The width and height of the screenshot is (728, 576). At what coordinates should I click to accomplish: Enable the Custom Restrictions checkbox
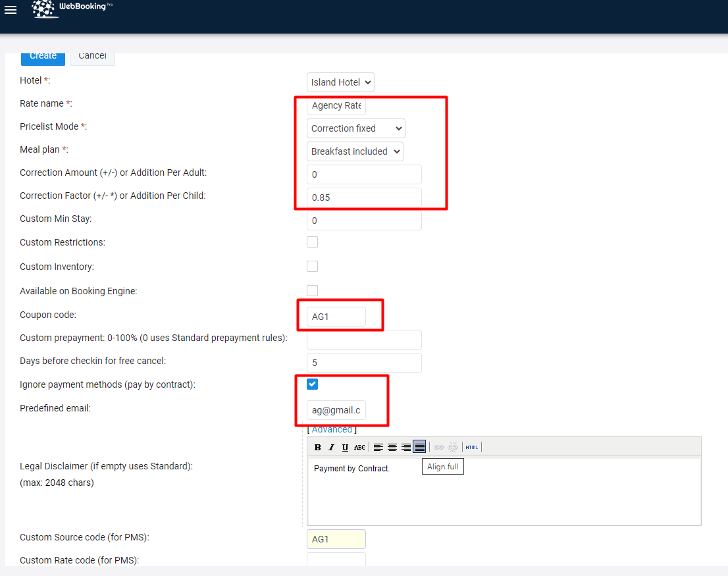313,242
